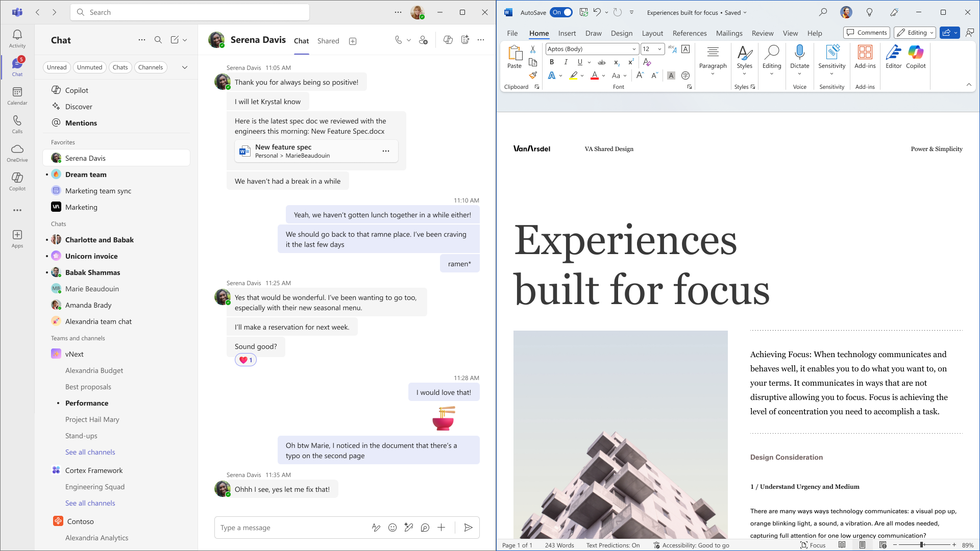Open the font color dropdown arrow
The image size is (980, 551).
(603, 75)
